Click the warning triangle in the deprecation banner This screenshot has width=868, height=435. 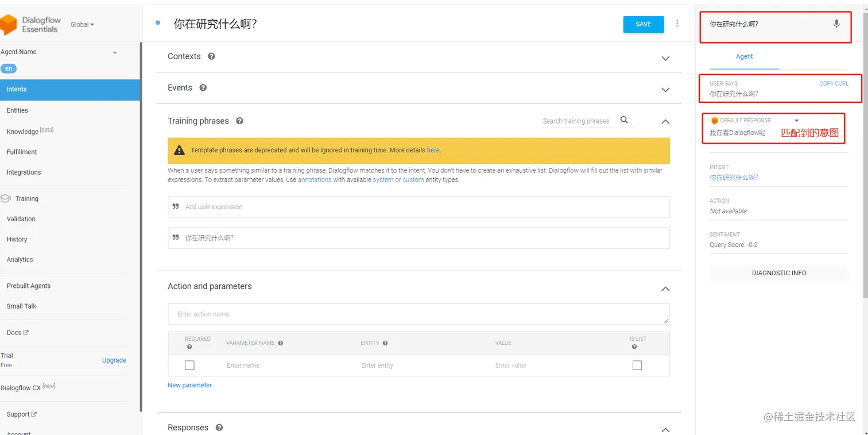(x=179, y=151)
